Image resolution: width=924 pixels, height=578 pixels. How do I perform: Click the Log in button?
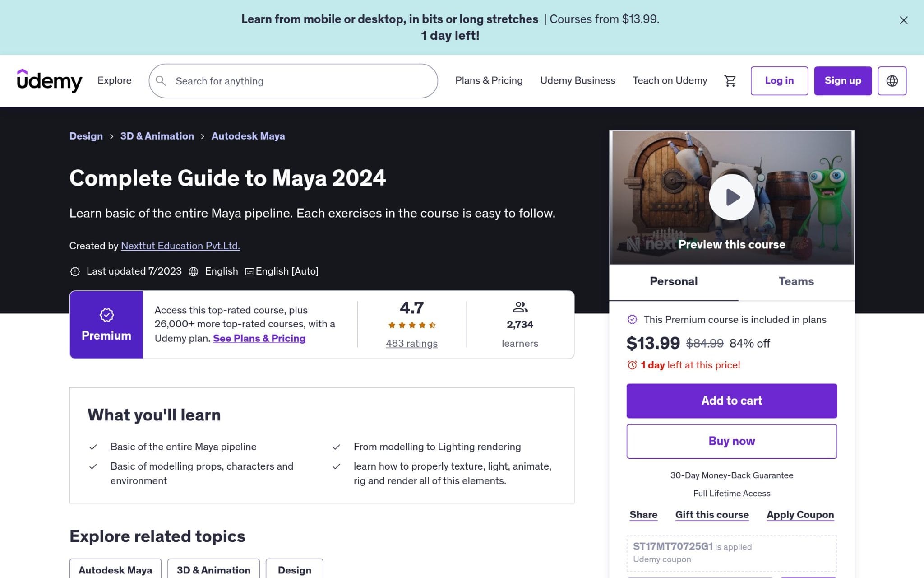coord(779,81)
